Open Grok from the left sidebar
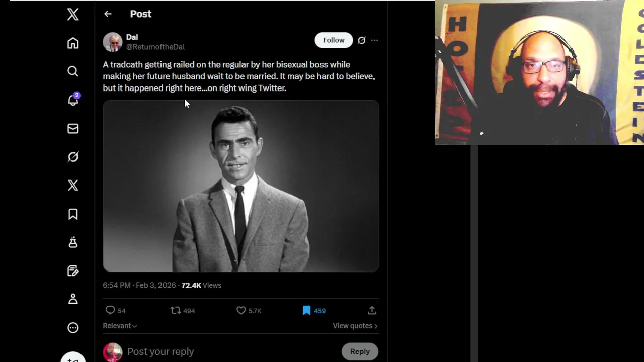Viewport: 644px width, 362px height. pos(73,157)
